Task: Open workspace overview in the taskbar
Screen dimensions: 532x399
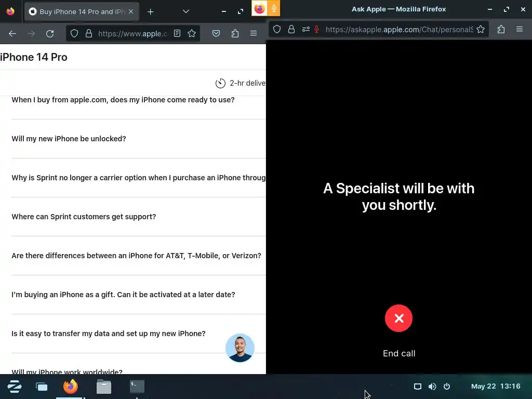Action: tap(42, 387)
